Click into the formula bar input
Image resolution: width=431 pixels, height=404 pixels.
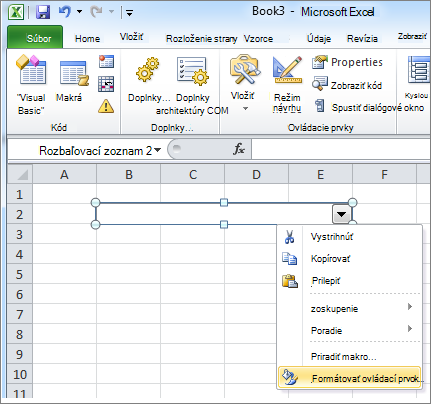pos(341,149)
